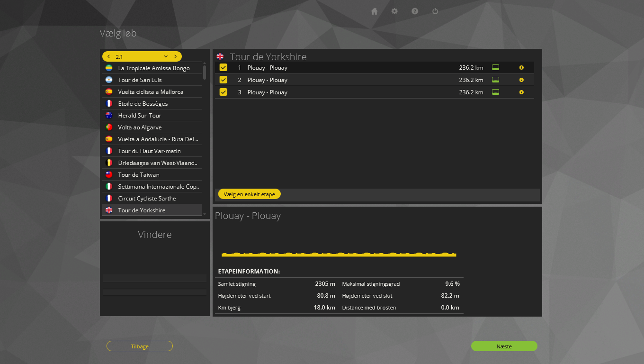
Task: Click stage 3 green terrain profile icon
Action: click(x=496, y=92)
